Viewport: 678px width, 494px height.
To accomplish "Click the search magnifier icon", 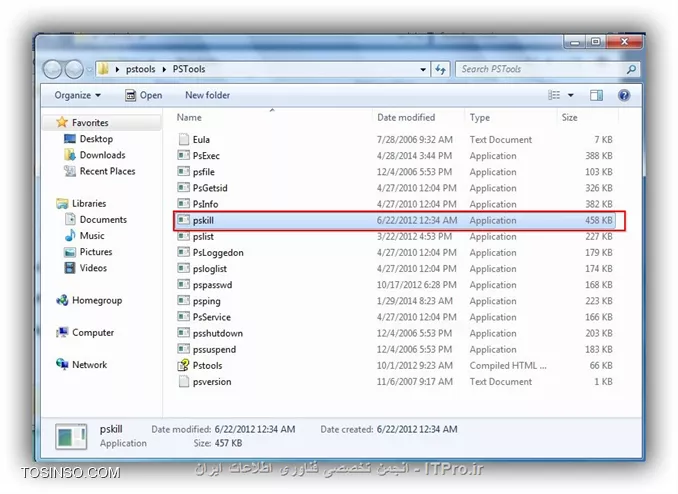I will click(631, 69).
